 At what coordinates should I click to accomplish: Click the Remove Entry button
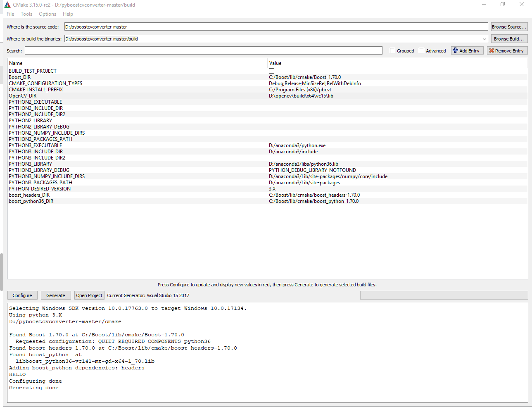point(507,51)
